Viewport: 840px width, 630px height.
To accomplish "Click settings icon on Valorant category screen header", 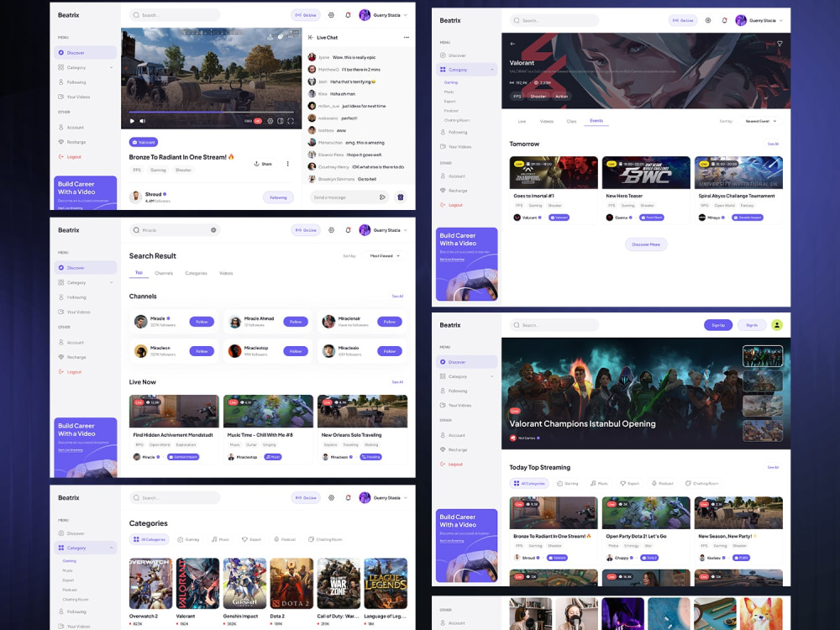I will click(707, 20).
